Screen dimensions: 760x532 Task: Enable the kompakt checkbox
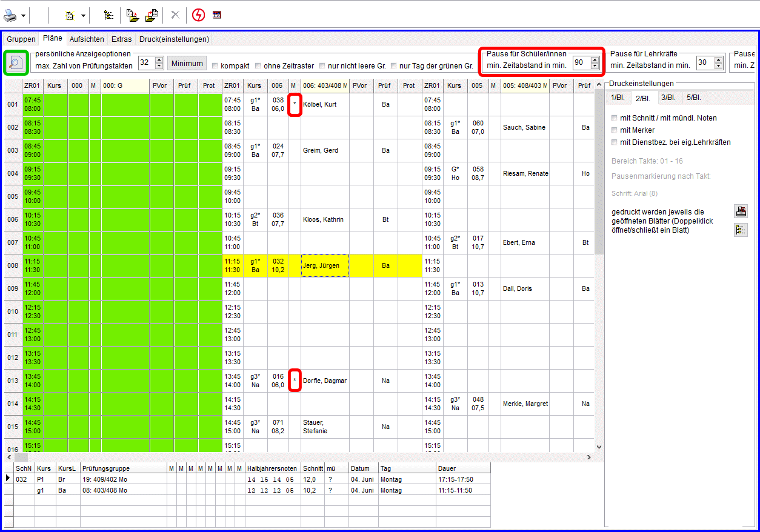point(215,66)
